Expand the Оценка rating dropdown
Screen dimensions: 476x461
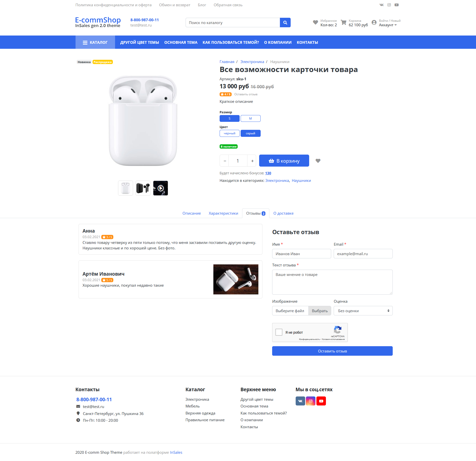tap(363, 311)
